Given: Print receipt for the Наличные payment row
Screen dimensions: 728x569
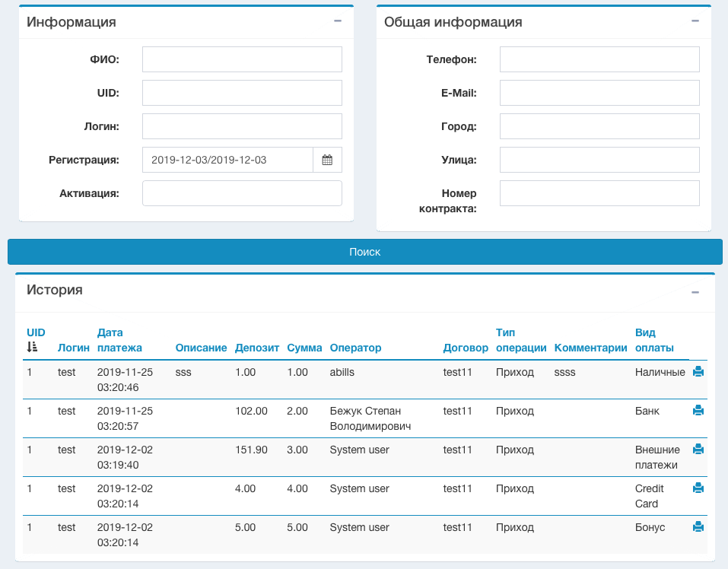Looking at the screenshot, I should tap(698, 372).
